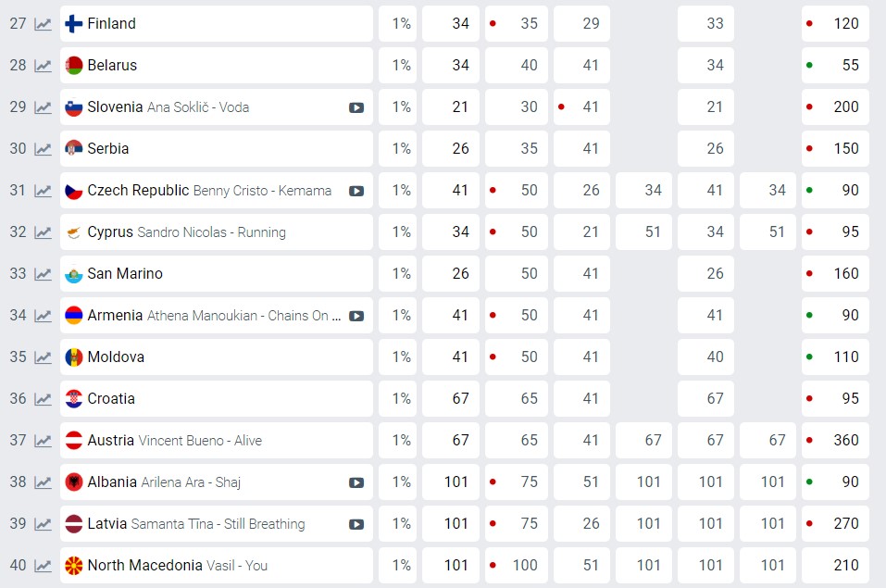Play Latvia's Still Breathing video

point(356,524)
